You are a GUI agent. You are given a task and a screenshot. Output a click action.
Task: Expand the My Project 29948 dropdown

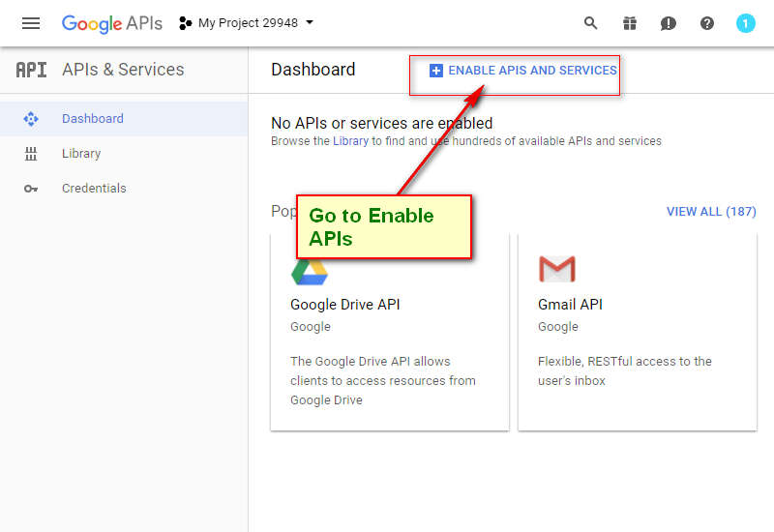(x=248, y=23)
